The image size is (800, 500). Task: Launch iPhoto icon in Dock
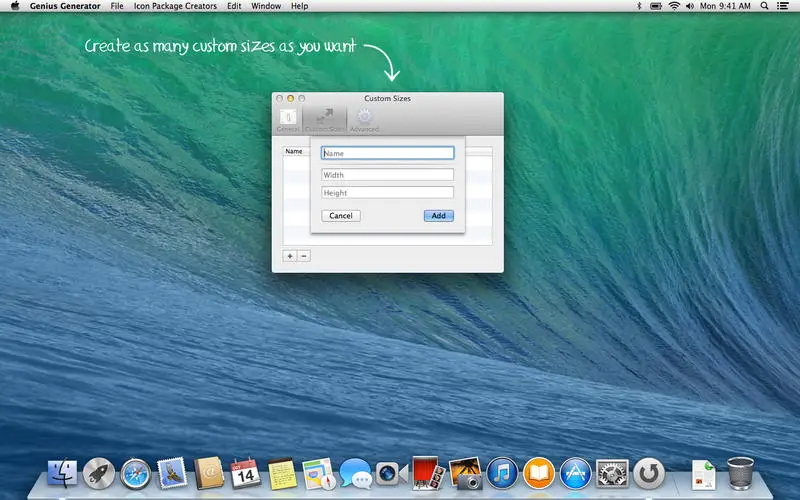465,473
